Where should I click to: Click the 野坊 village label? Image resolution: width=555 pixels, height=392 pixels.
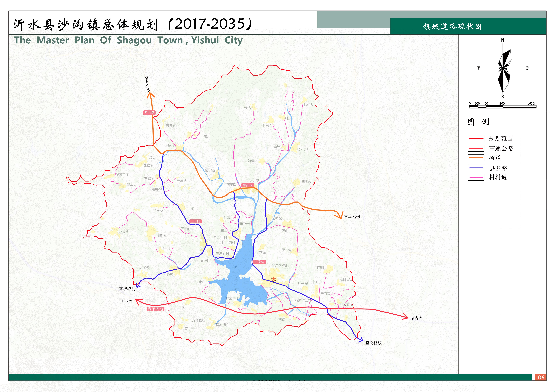point(170,274)
